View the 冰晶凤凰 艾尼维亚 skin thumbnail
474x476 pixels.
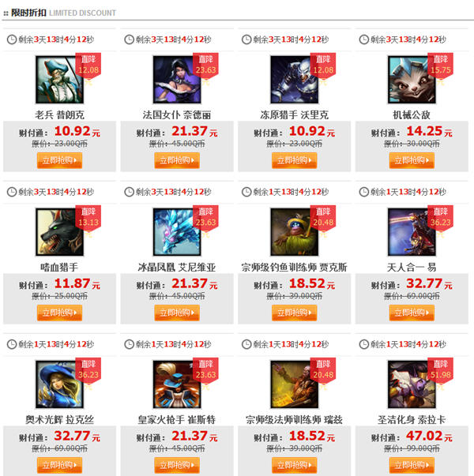pos(177,232)
